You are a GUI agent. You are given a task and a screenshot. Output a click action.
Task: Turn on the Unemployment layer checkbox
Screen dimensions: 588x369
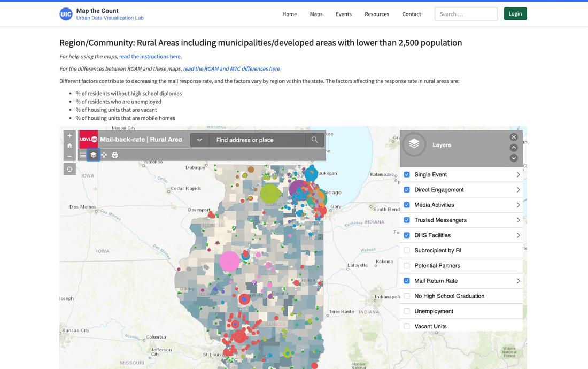click(407, 311)
